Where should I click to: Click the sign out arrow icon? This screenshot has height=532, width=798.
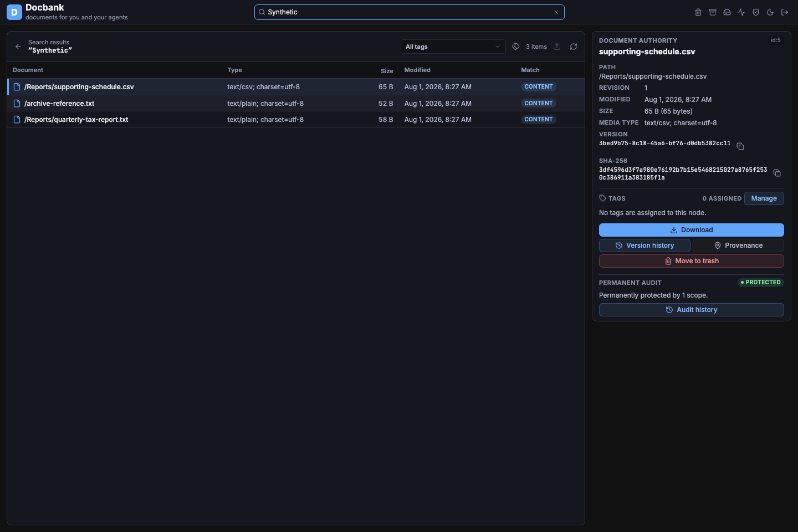pos(785,12)
